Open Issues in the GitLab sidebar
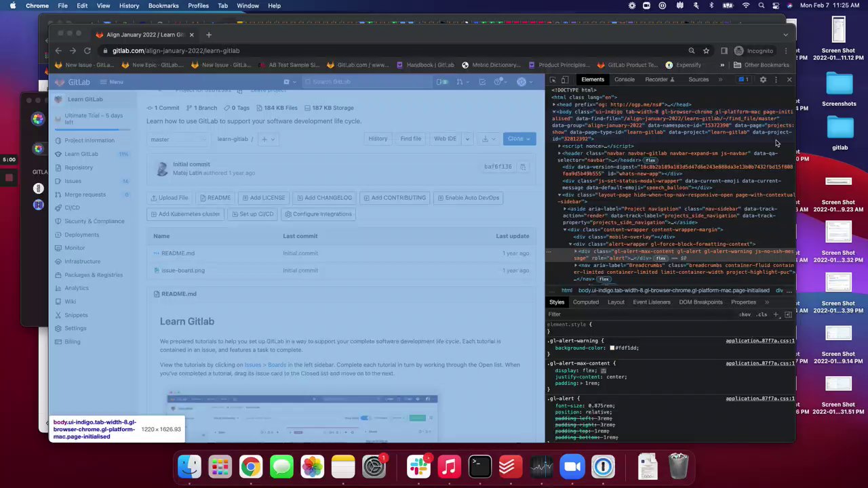The image size is (868, 488). click(x=73, y=181)
